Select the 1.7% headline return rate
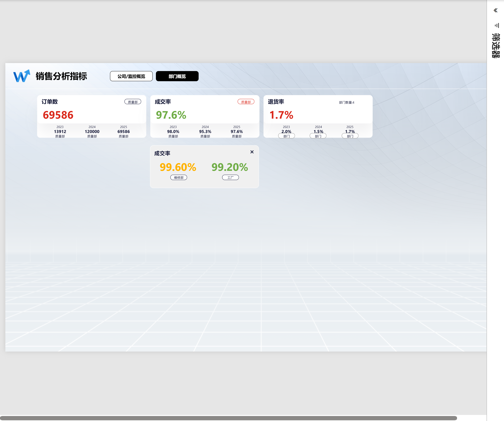The image size is (504, 421). pyautogui.click(x=281, y=115)
